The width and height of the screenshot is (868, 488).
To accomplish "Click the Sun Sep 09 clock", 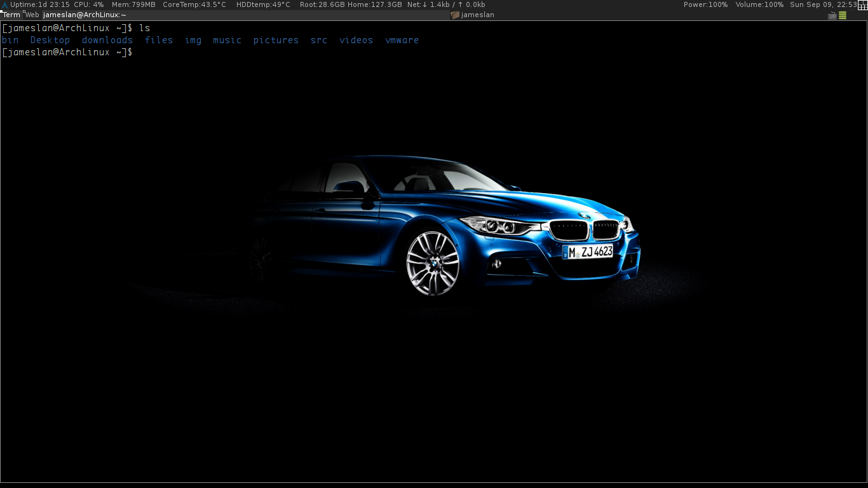I will 824,4.
